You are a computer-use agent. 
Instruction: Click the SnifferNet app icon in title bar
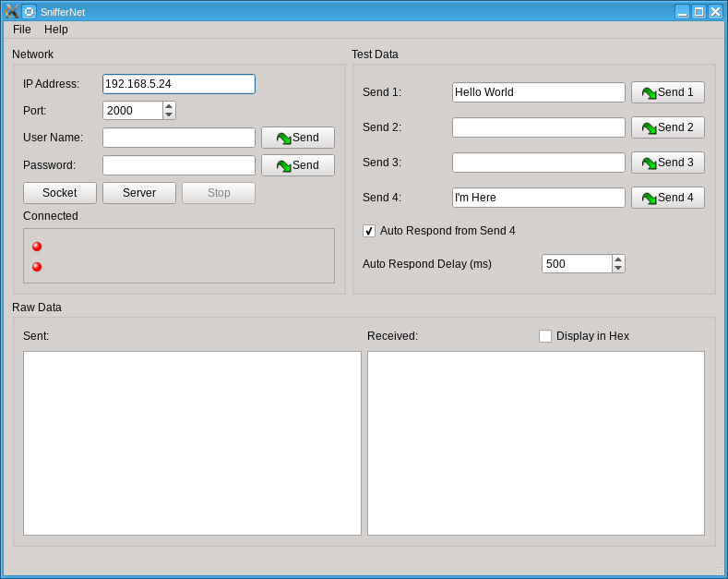pos(11,11)
